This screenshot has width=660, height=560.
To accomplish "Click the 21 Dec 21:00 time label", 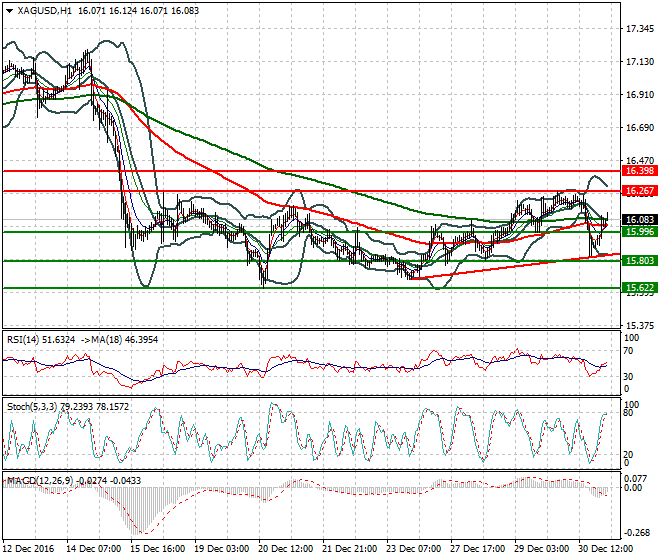I will pos(349,549).
